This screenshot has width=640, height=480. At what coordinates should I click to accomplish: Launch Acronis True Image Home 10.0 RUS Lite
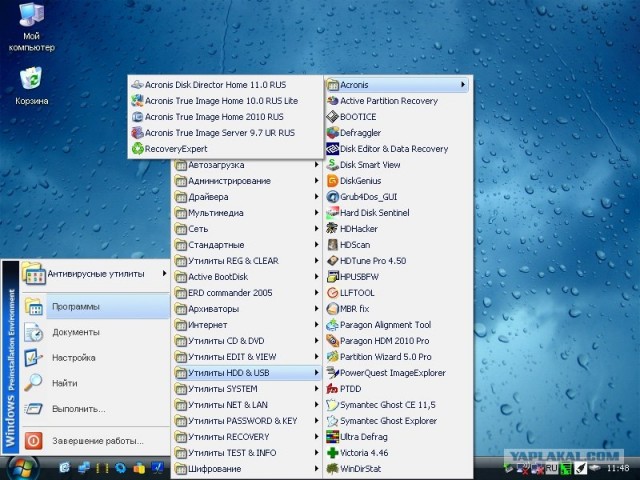click(225, 101)
